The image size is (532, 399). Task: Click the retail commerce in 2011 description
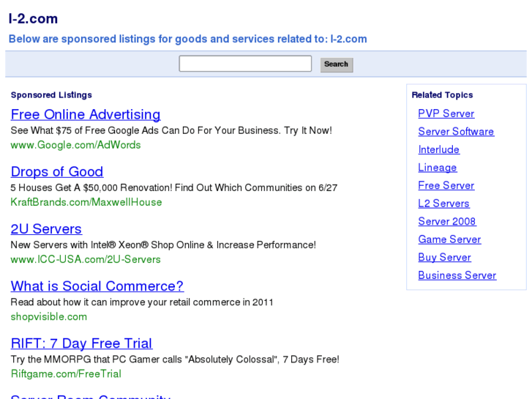pos(142,302)
